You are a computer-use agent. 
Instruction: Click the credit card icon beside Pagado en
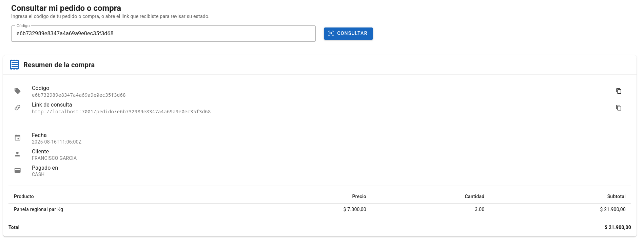click(x=18, y=170)
